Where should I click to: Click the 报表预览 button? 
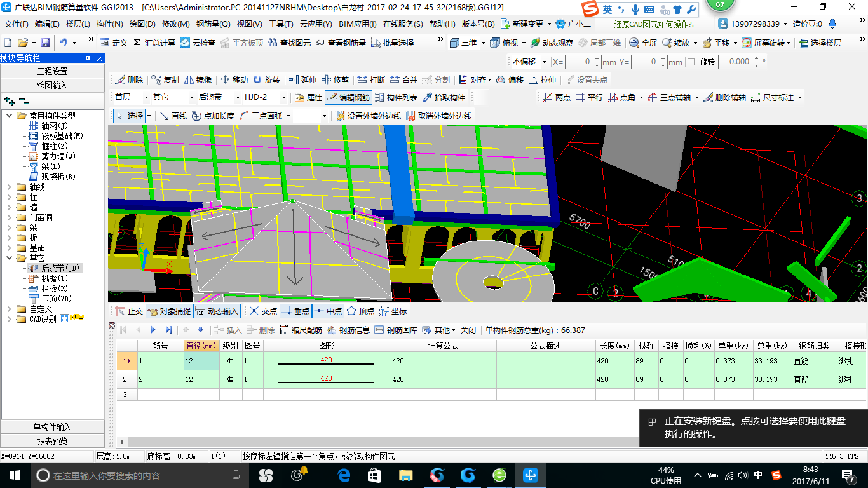[x=52, y=441]
